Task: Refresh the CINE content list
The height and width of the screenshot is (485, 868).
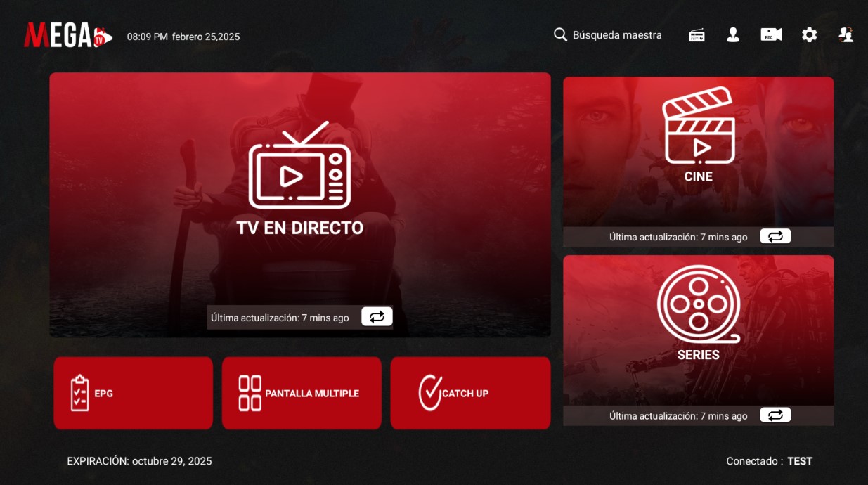Action: pyautogui.click(x=775, y=237)
